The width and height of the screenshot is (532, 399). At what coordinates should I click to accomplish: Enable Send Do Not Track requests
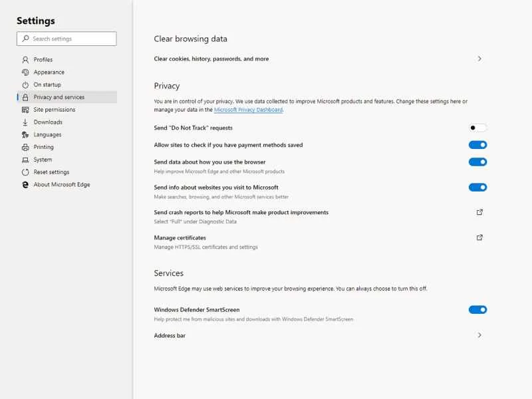[477, 127]
